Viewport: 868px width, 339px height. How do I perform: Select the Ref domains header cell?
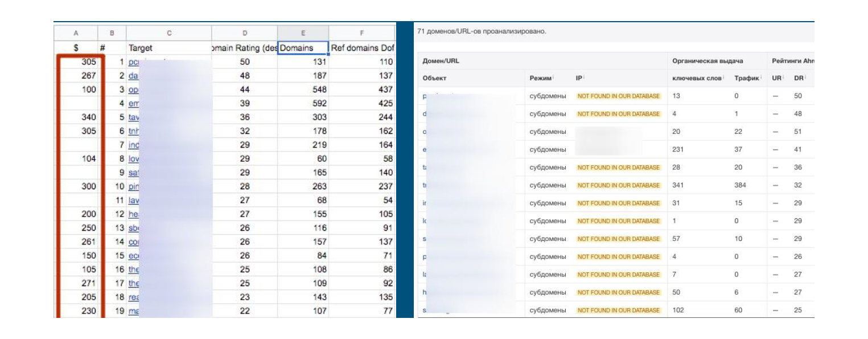click(361, 48)
